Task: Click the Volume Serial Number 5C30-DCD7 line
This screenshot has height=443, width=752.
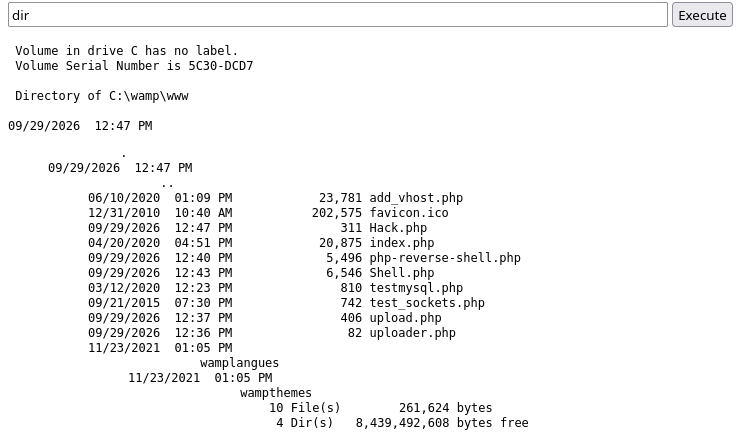Action: 134,66
